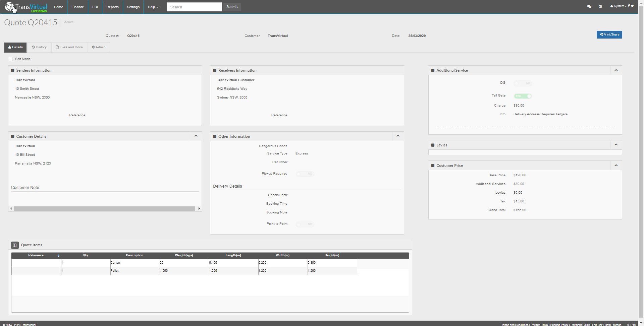Switch to the History tab

tap(39, 47)
